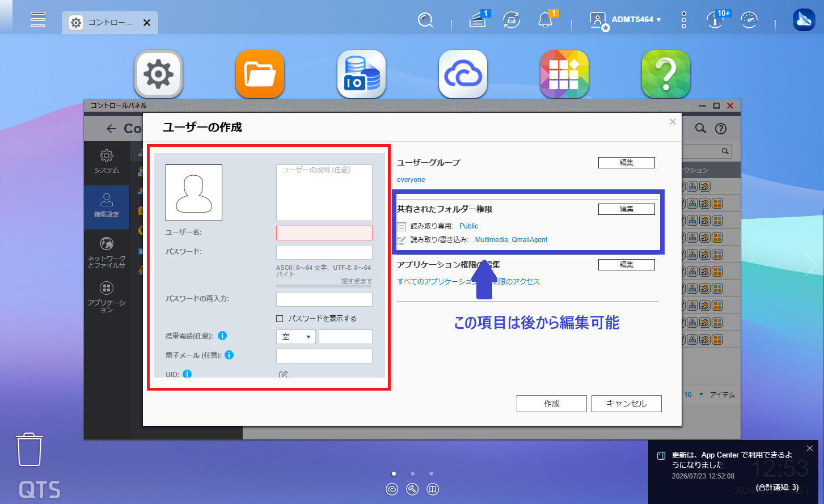Screen dimensions: 824x504
Task: Click the search magnifier in the top bar
Action: [425, 20]
